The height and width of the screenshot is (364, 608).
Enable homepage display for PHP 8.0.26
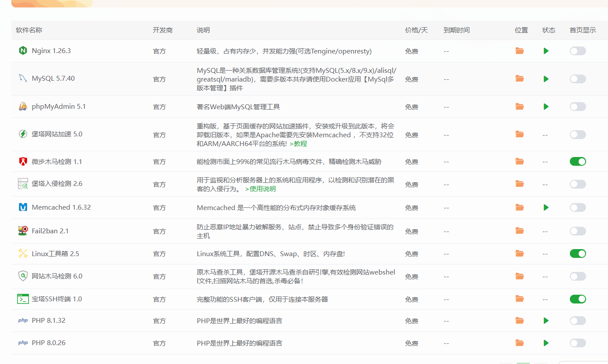click(x=578, y=343)
